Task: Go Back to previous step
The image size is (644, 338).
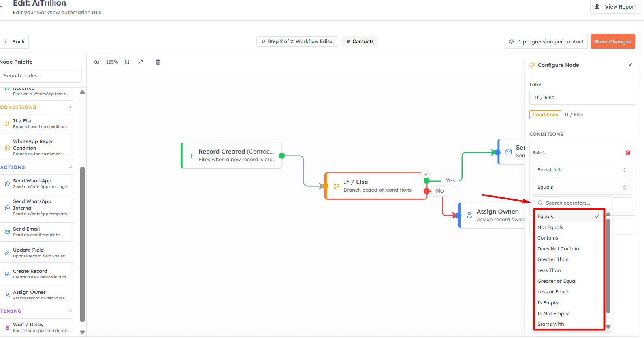Action: point(15,41)
